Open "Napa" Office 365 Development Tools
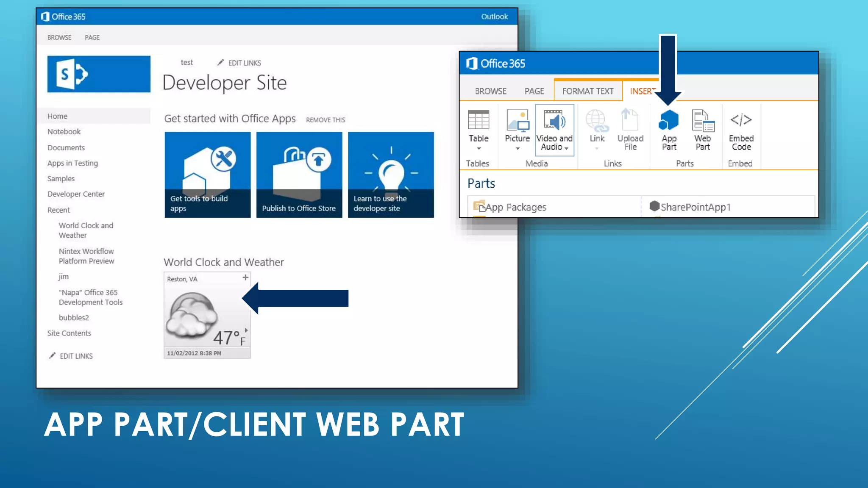868x488 pixels. (x=91, y=297)
